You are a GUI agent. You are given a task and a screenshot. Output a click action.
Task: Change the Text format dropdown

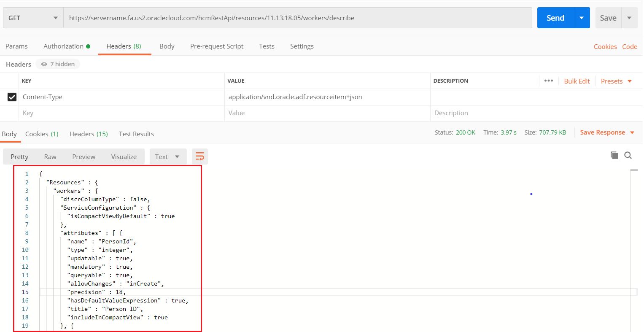[167, 157]
